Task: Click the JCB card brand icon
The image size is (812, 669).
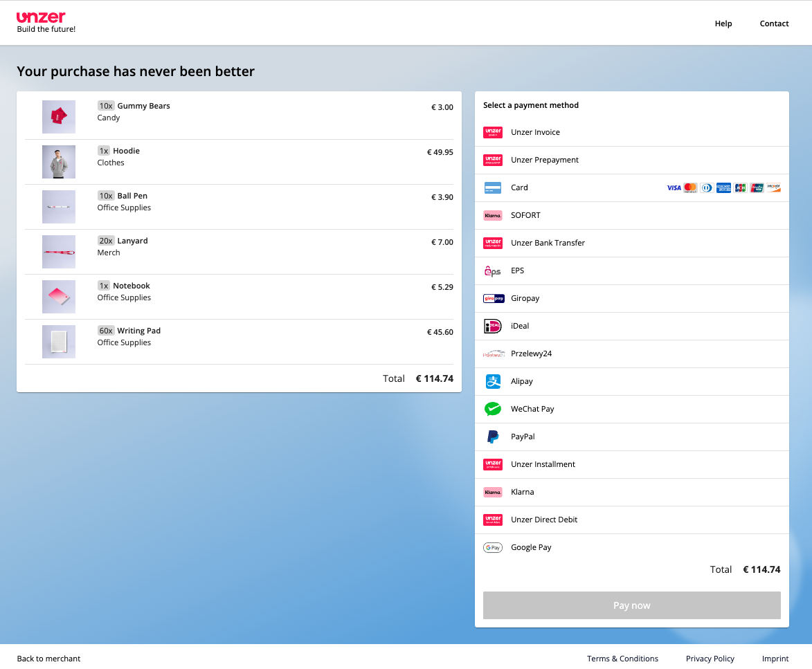Action: (x=740, y=187)
